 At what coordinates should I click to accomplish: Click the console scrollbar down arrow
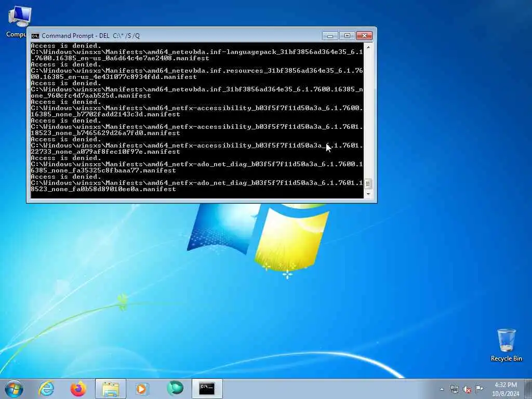(x=368, y=194)
